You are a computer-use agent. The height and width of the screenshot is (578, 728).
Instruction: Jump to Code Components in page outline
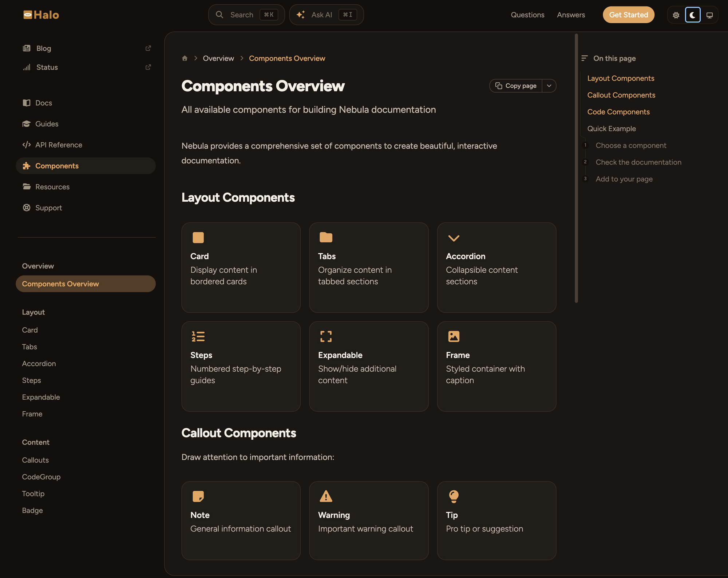(x=618, y=112)
